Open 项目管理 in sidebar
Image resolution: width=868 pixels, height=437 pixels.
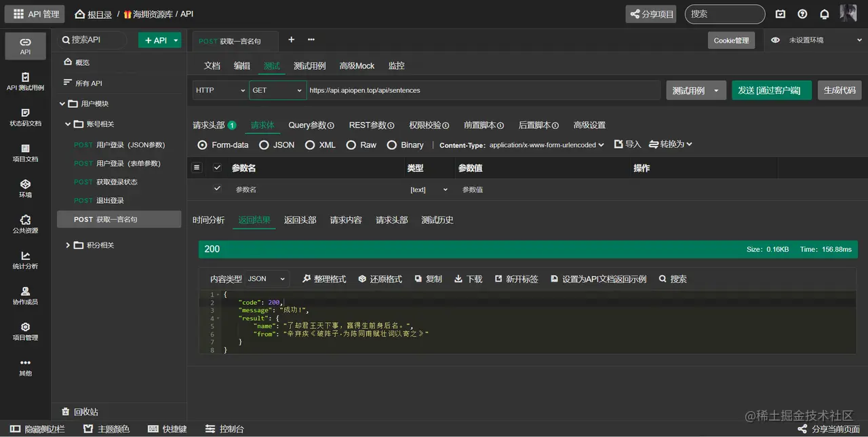tap(25, 331)
